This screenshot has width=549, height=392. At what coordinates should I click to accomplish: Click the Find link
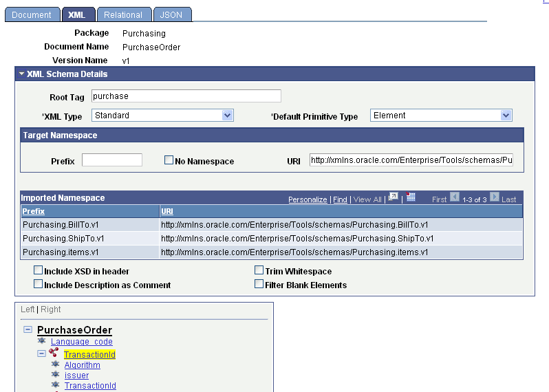click(x=340, y=199)
